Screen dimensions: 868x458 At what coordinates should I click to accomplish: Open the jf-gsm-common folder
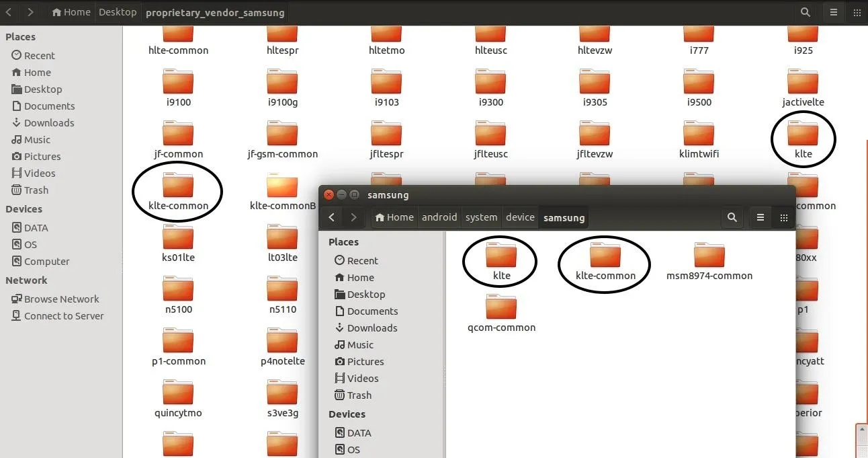click(x=282, y=140)
